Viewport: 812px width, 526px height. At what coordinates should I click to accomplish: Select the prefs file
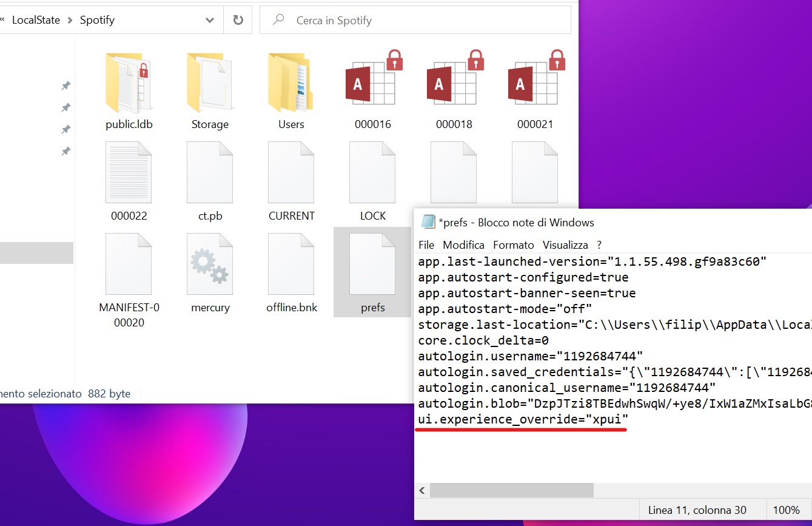pyautogui.click(x=372, y=272)
